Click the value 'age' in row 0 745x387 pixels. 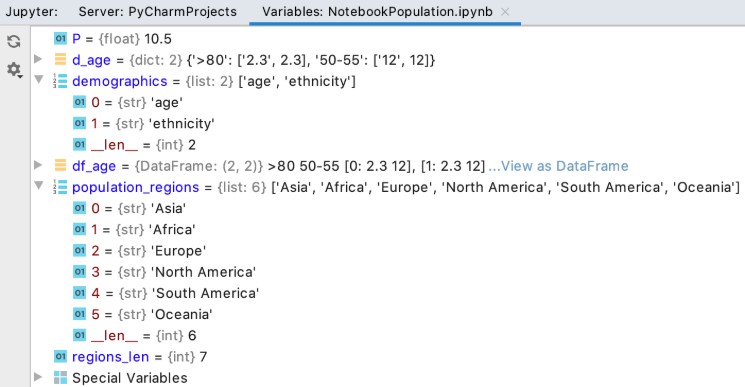(x=167, y=103)
